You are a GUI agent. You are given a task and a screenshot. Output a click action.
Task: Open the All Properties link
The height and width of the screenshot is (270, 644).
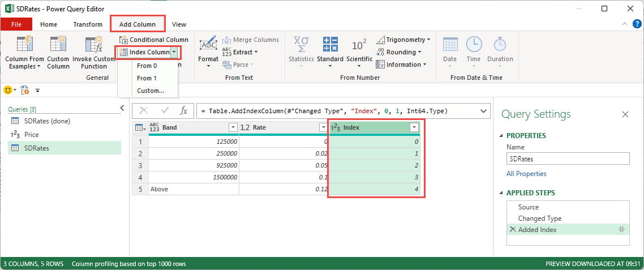(526, 174)
